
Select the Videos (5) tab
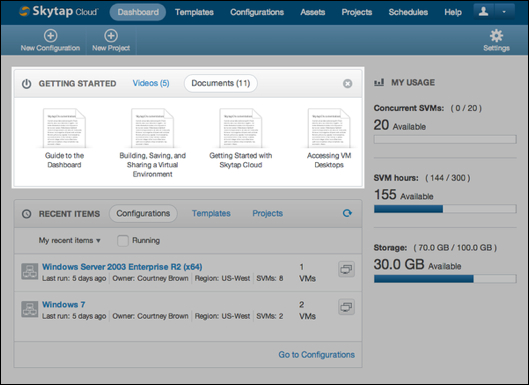coord(151,83)
